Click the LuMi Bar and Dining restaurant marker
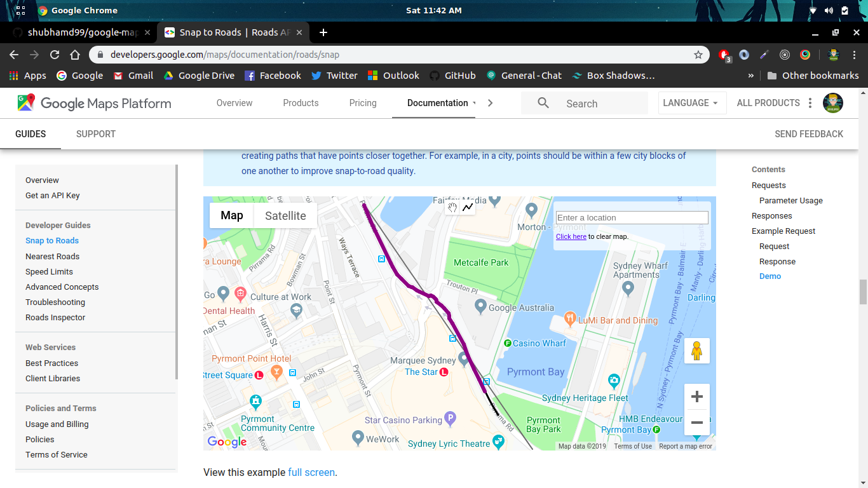868x488 pixels. (570, 318)
